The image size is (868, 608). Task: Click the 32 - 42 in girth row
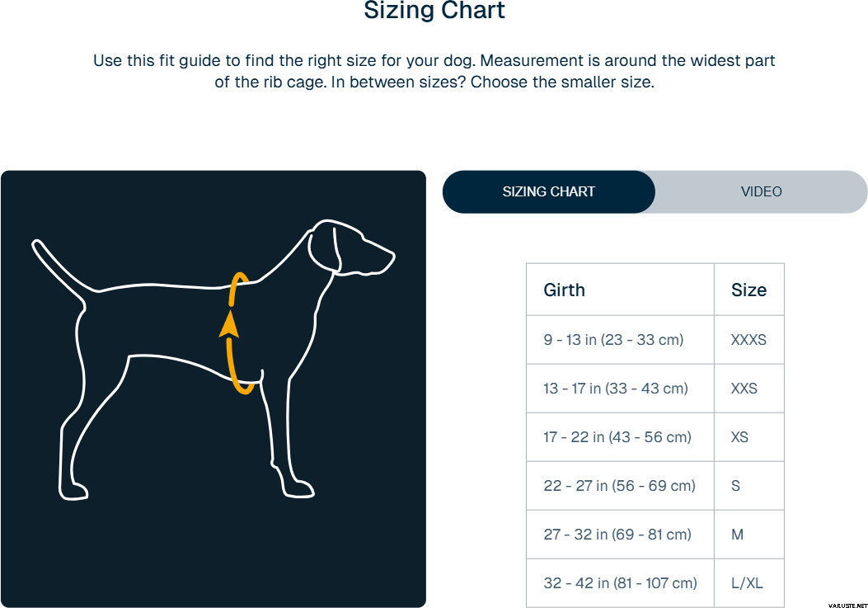pos(620,582)
